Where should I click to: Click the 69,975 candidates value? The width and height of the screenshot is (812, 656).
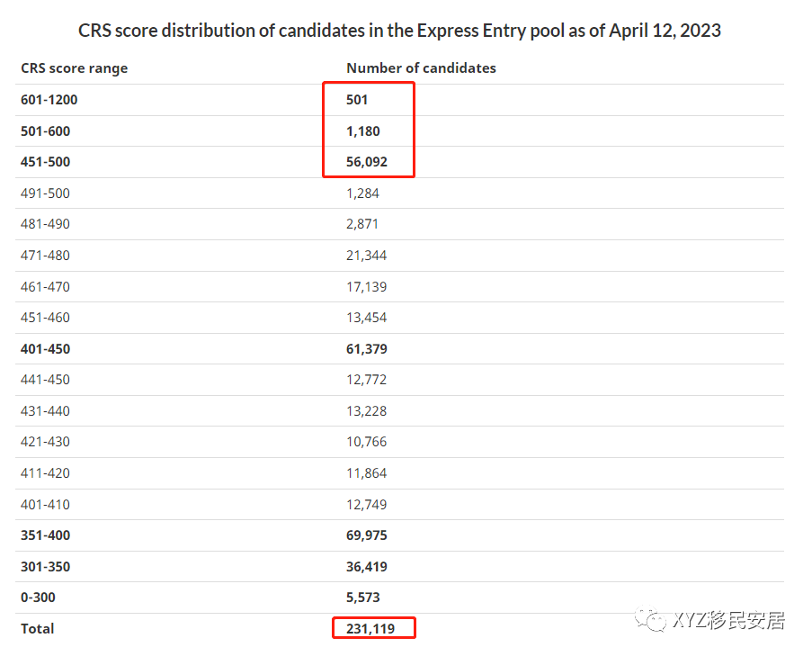point(367,535)
